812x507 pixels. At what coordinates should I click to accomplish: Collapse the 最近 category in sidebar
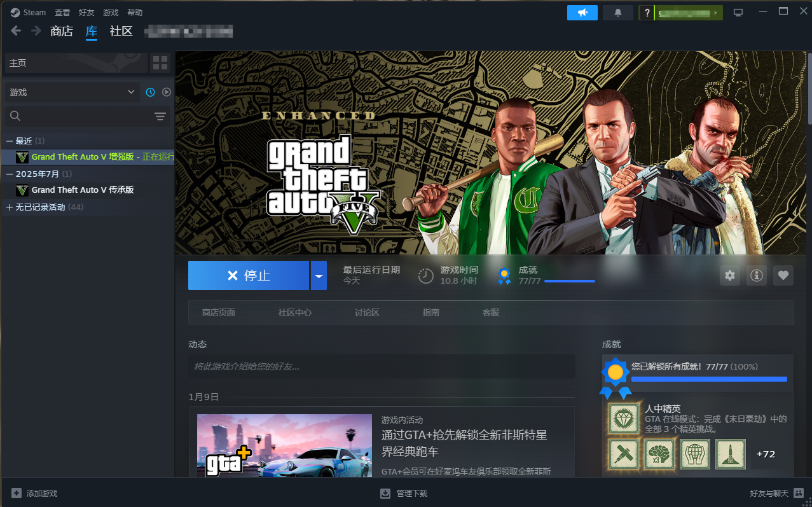pyautogui.click(x=10, y=141)
